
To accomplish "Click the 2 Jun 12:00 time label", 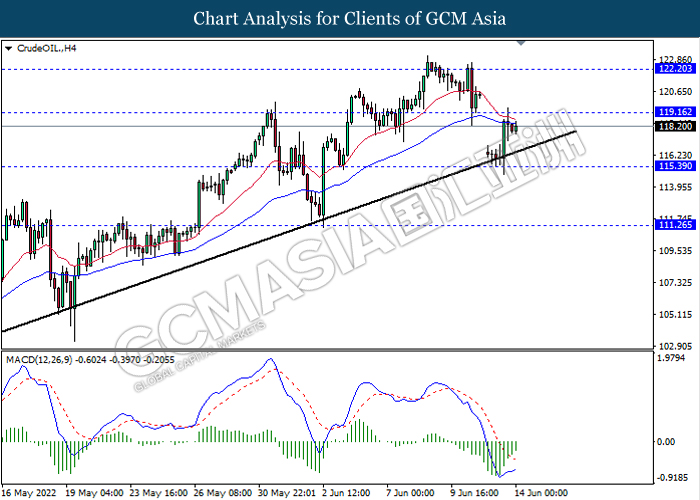I will tap(346, 493).
